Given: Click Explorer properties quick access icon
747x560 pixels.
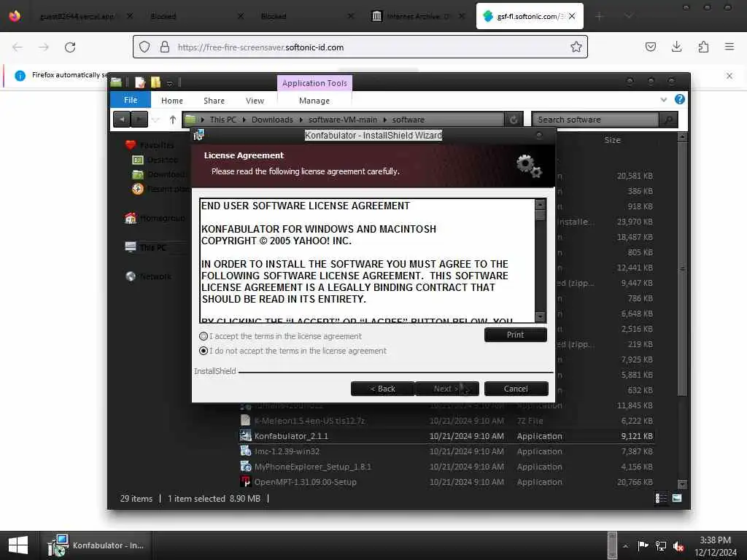Looking at the screenshot, I should [x=140, y=82].
